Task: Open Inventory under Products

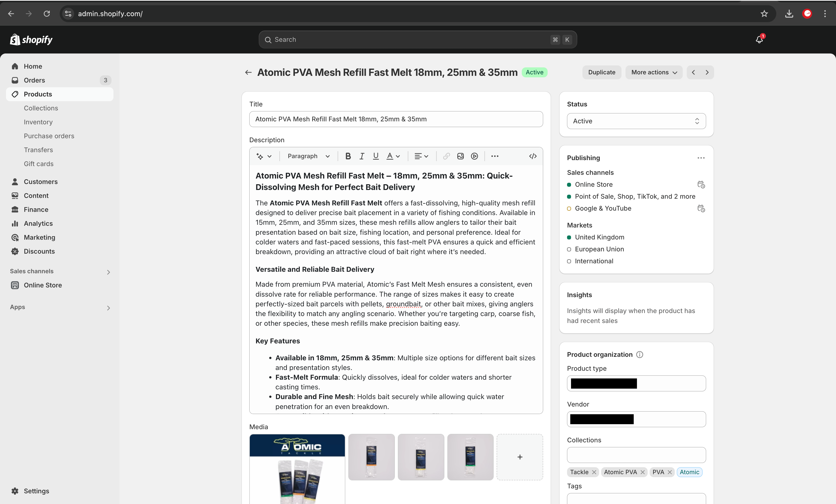Action: (x=38, y=122)
